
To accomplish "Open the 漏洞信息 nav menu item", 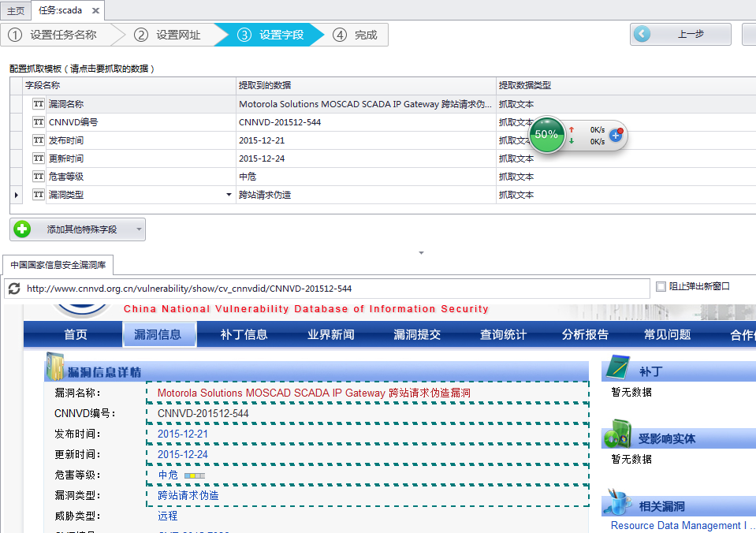I will point(158,334).
